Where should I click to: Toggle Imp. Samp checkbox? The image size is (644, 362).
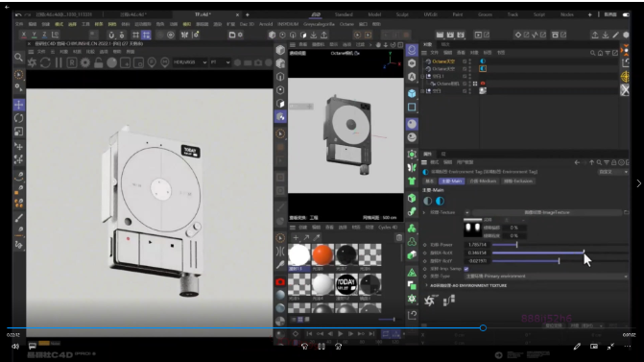tap(466, 269)
